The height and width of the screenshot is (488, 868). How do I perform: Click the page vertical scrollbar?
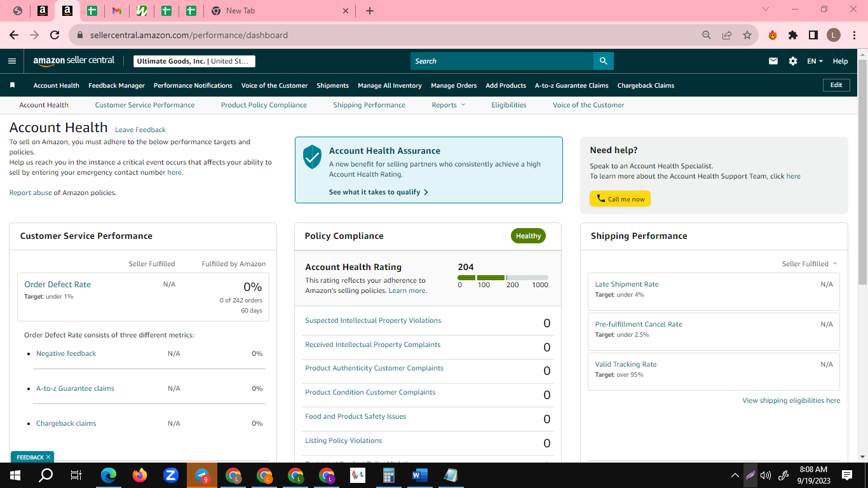click(862, 172)
